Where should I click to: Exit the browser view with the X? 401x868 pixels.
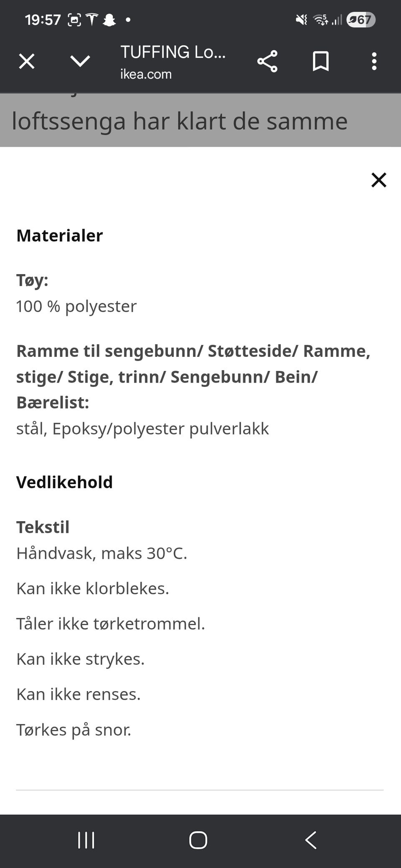pos(26,61)
